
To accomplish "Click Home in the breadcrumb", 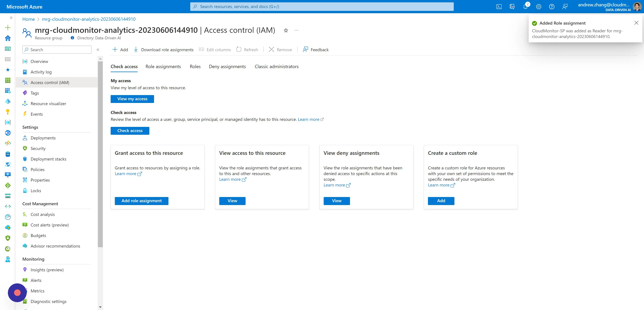I will 28,19.
